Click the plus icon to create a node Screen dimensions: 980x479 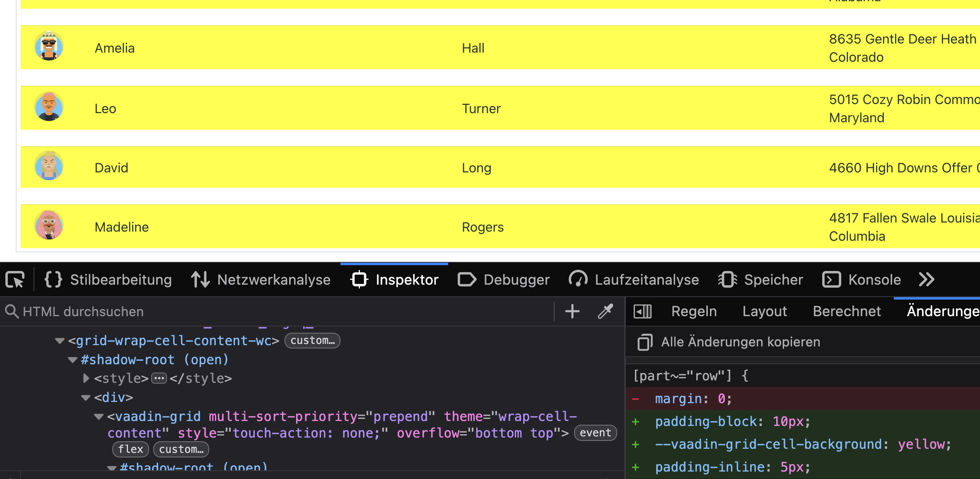(572, 311)
